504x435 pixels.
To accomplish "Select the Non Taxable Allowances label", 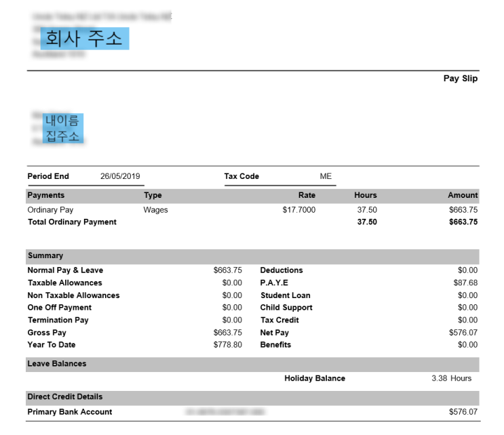I will [74, 295].
